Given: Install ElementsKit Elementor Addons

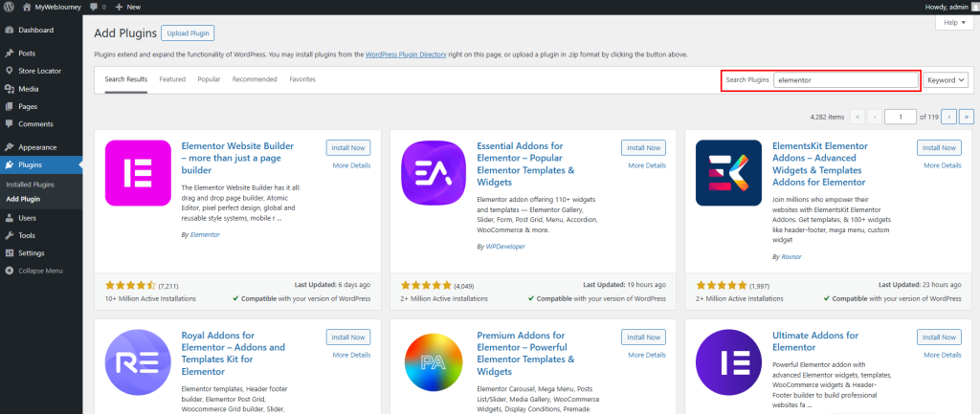Looking at the screenshot, I should click(x=940, y=148).
